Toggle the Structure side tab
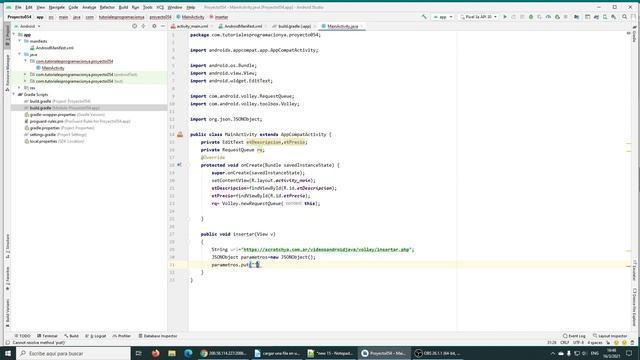Viewport: 640px width, 360px height. click(x=7, y=246)
